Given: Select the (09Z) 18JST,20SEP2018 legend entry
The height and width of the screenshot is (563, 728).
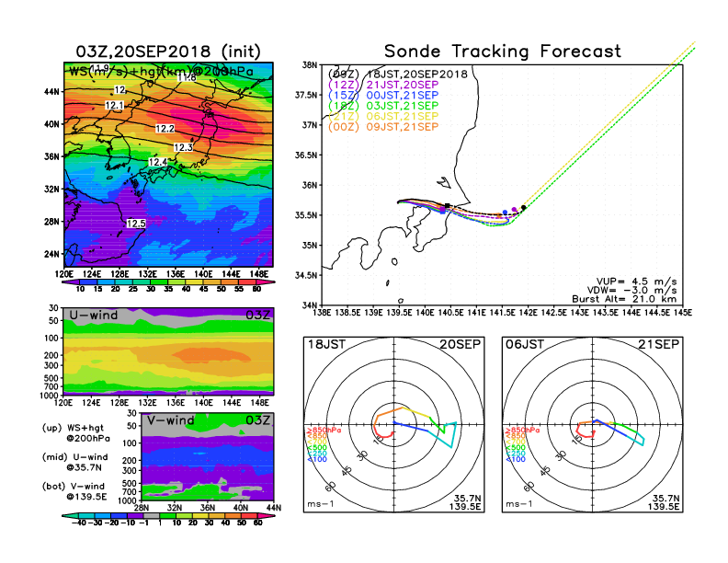Looking at the screenshot, I should point(397,74).
